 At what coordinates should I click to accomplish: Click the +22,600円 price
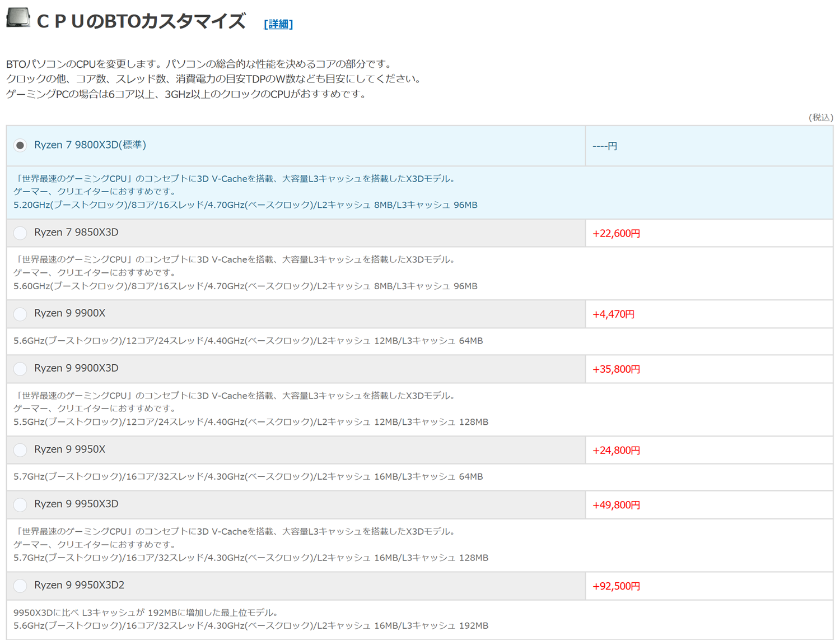[617, 233]
